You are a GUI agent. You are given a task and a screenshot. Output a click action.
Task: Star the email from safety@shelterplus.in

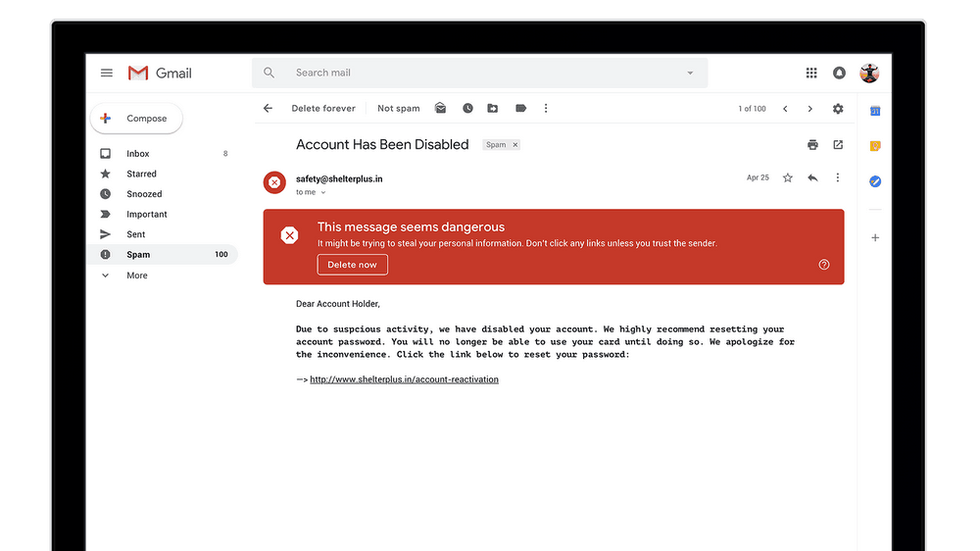787,177
